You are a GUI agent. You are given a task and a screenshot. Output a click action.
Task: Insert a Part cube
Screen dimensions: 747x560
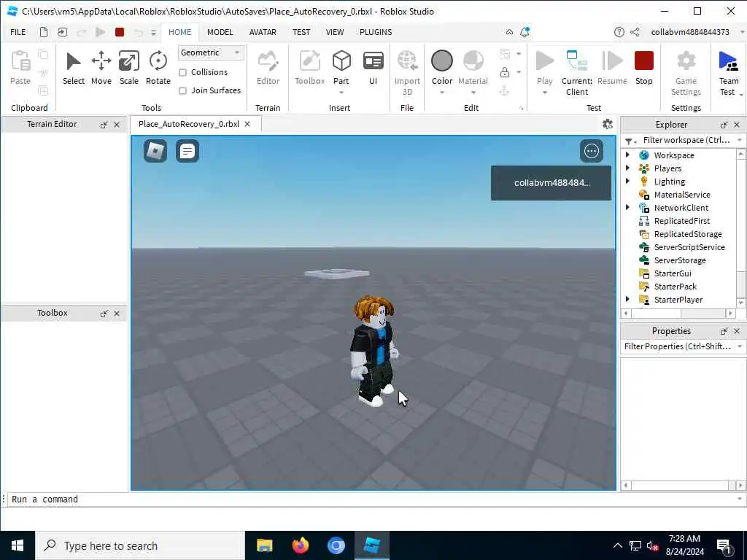pyautogui.click(x=341, y=61)
